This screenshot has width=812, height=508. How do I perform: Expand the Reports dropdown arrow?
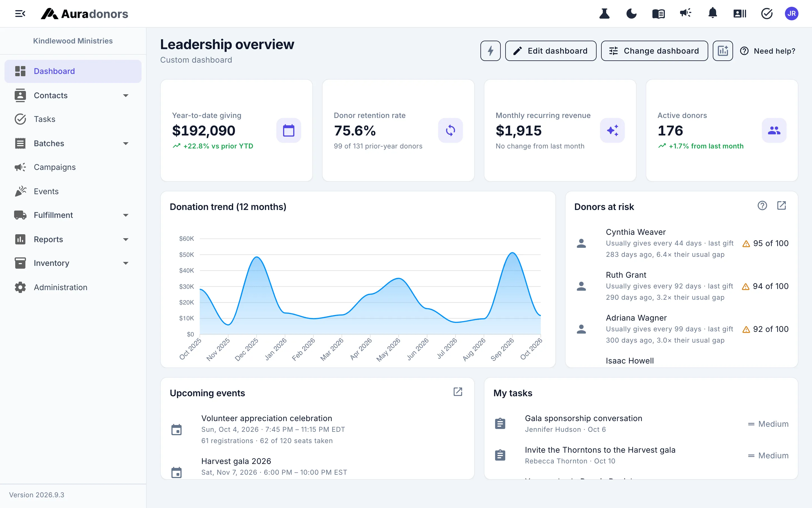pyautogui.click(x=126, y=239)
